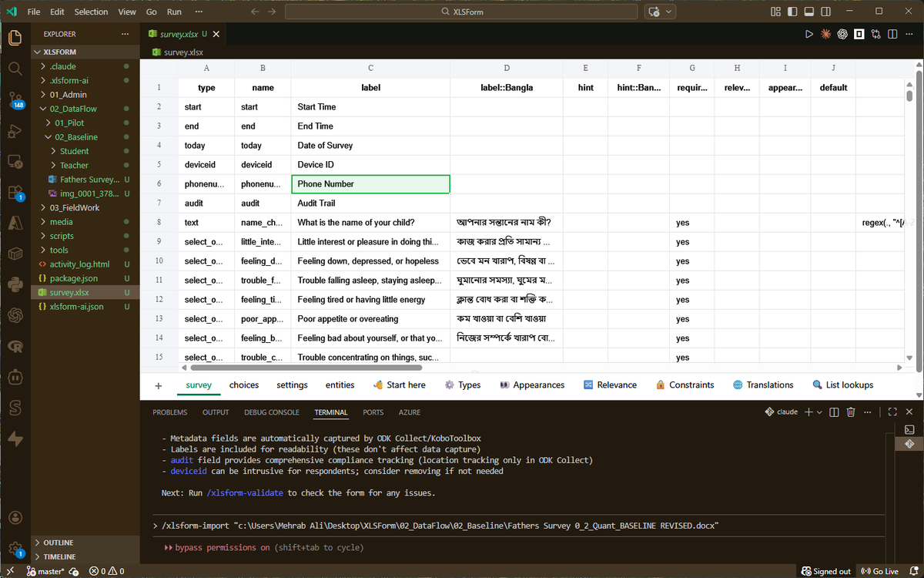This screenshot has height=578, width=924.
Task: Open Manage gear in activity bar
Action: (15, 549)
